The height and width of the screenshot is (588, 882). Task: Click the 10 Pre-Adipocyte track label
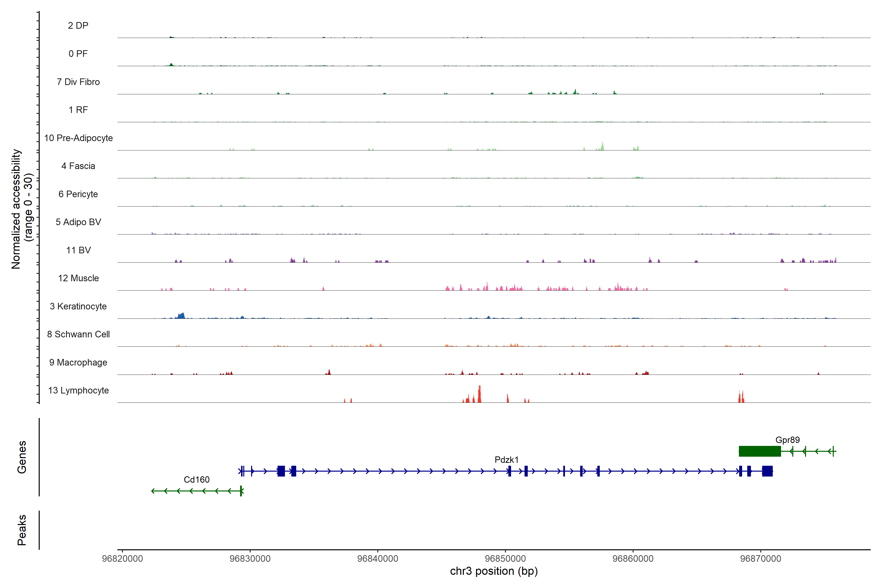pyautogui.click(x=78, y=138)
